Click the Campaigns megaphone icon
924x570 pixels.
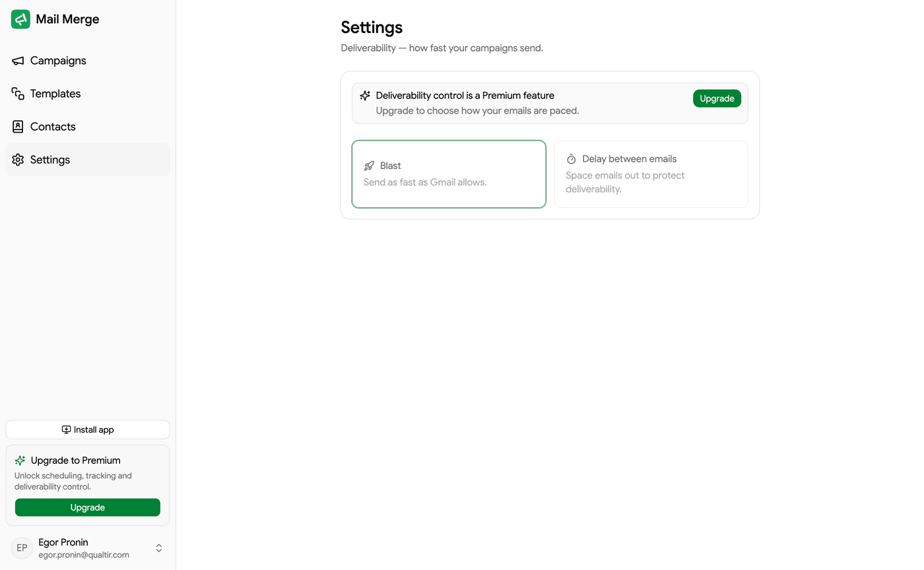pyautogui.click(x=18, y=61)
